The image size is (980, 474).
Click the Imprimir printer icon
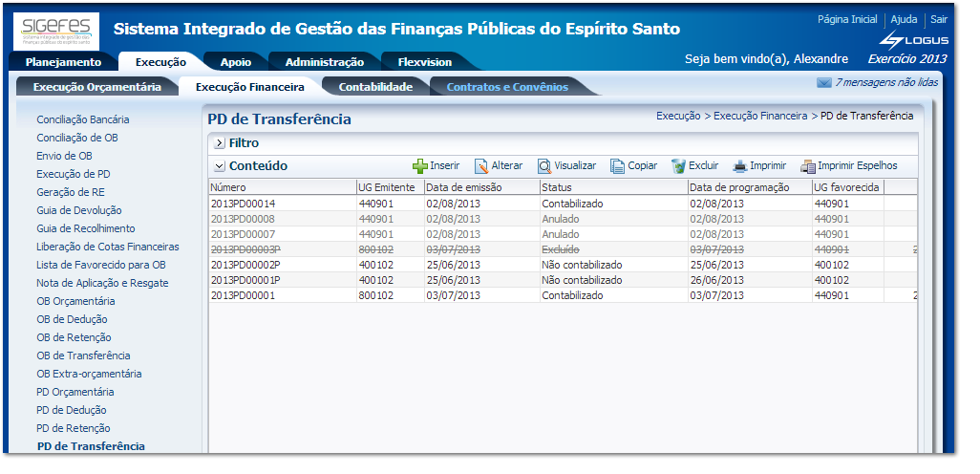(739, 166)
